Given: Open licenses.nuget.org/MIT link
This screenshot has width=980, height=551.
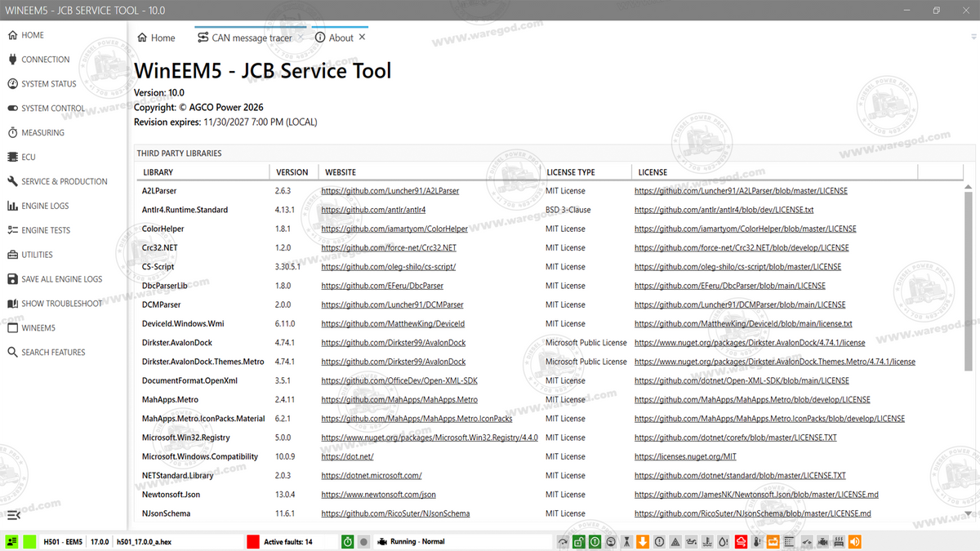Looking at the screenshot, I should coord(686,457).
